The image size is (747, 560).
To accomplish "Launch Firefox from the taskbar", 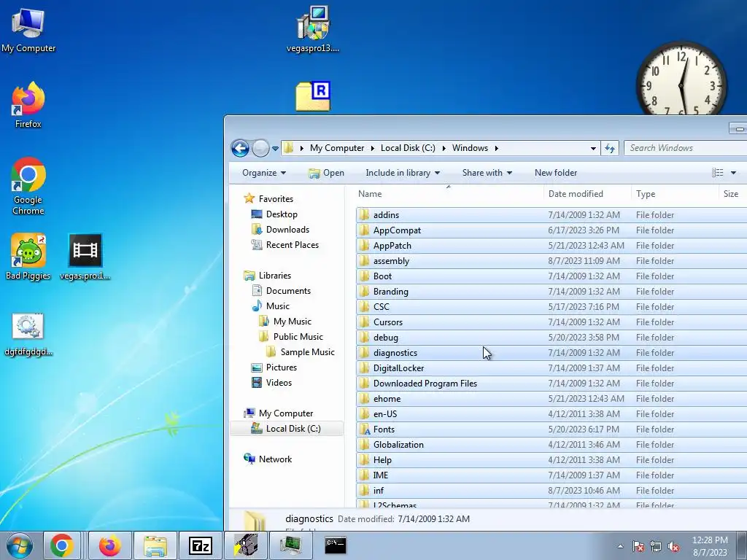I will coord(109,545).
